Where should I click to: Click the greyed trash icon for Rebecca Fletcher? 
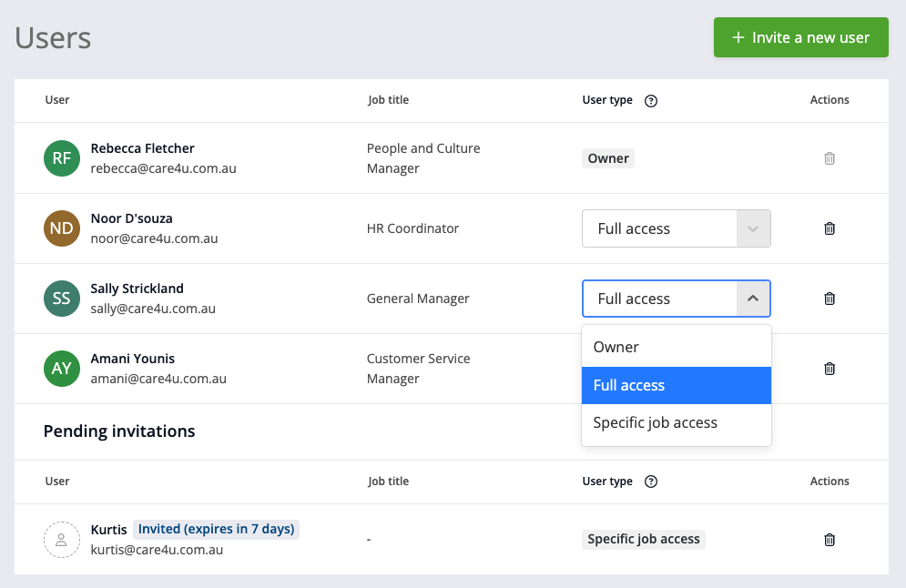point(829,158)
